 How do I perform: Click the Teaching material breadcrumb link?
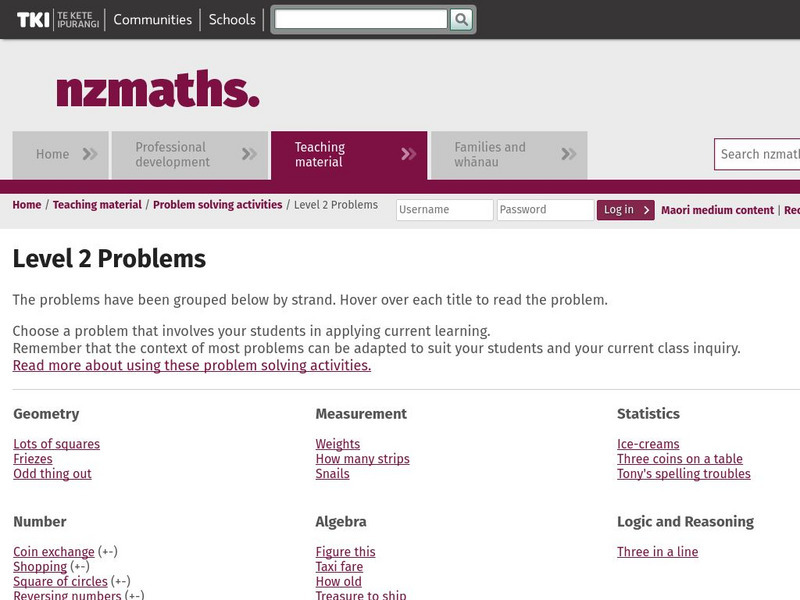click(97, 205)
